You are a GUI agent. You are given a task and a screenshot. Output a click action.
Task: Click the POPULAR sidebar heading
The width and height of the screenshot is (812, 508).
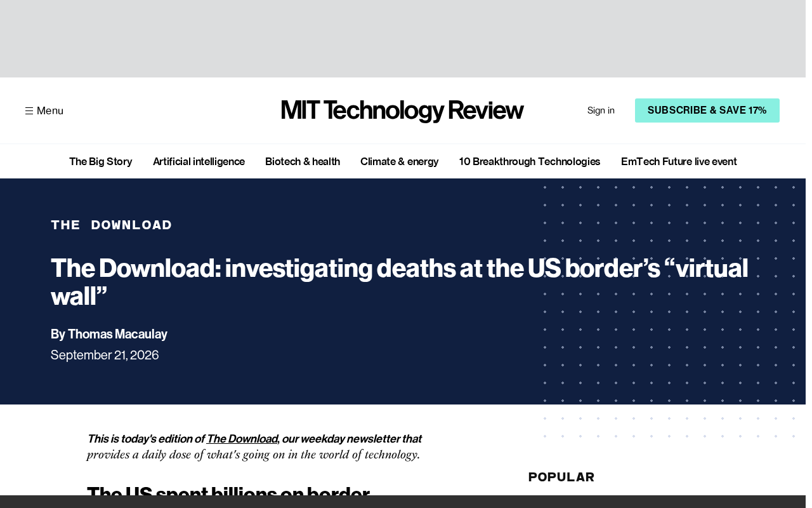pyautogui.click(x=561, y=477)
